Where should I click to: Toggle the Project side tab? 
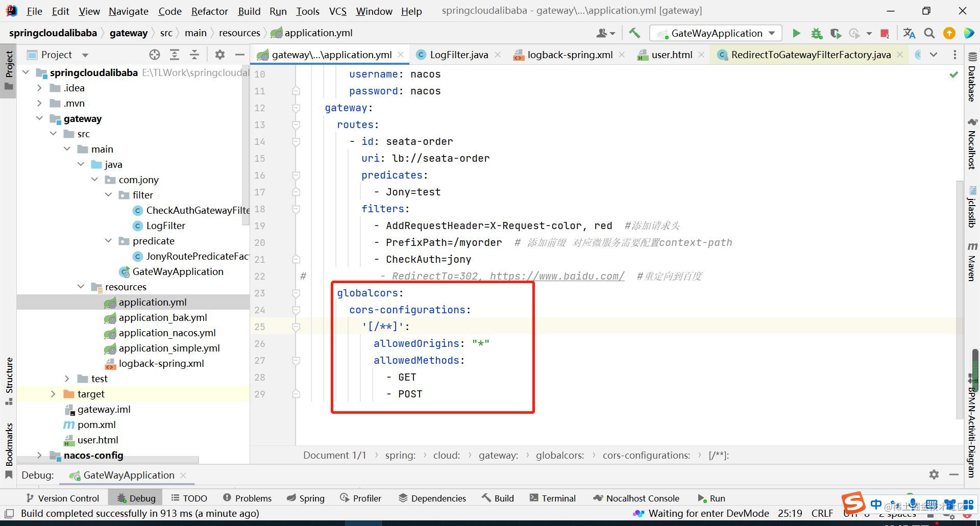point(9,70)
